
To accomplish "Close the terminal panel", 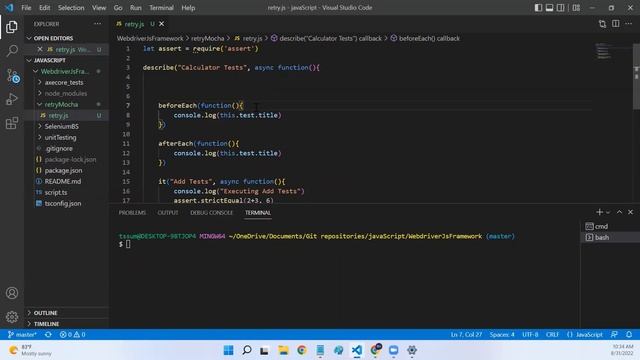I will pos(631,212).
